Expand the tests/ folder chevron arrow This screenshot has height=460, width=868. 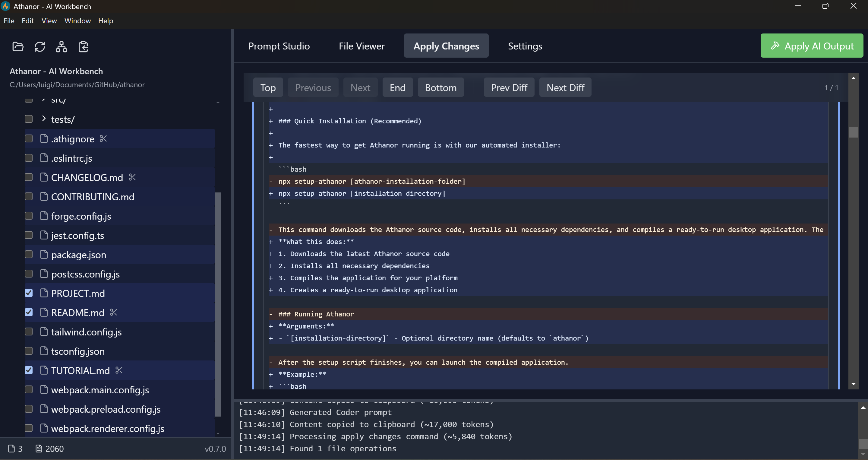pos(43,119)
